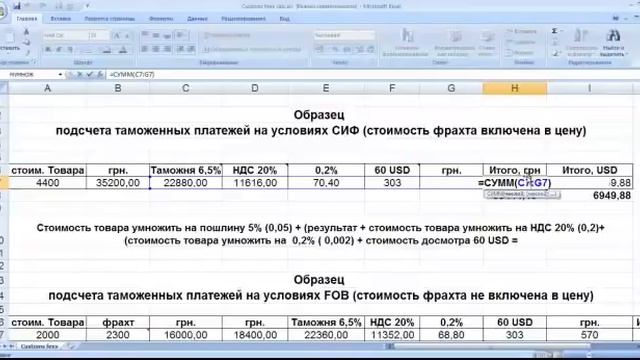Toggle Italic formatting
The height and width of the screenshot is (360, 640).
point(59,50)
